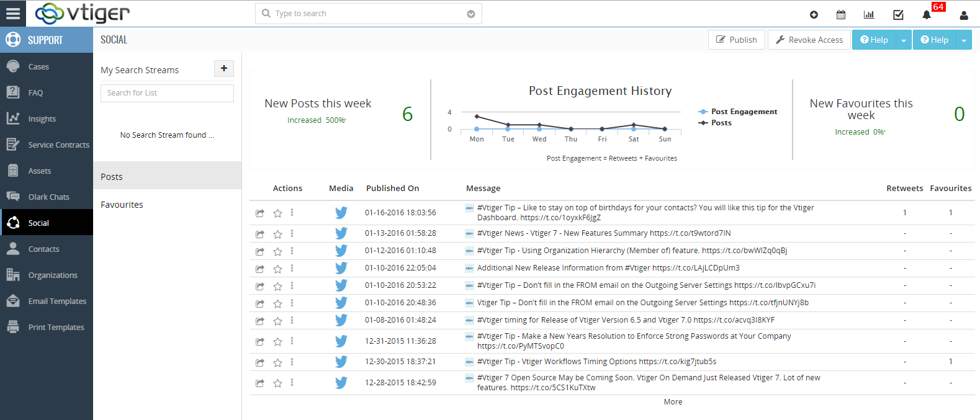Select Social in the sidebar
The width and height of the screenshot is (980, 420).
click(47, 223)
